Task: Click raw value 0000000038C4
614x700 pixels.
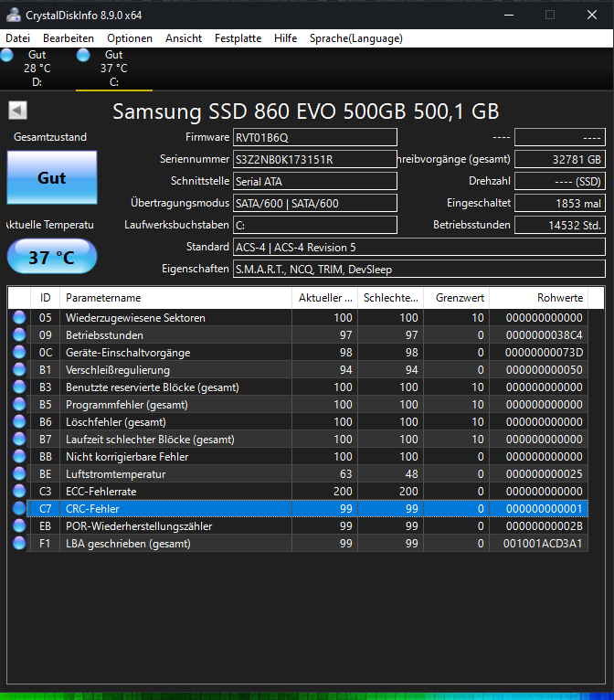Action: (x=544, y=335)
